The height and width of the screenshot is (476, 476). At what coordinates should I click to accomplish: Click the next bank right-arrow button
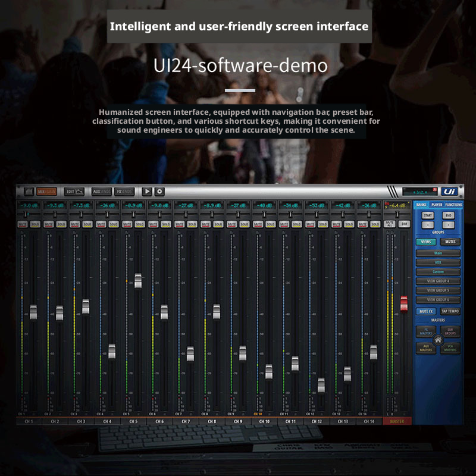[x=449, y=225]
